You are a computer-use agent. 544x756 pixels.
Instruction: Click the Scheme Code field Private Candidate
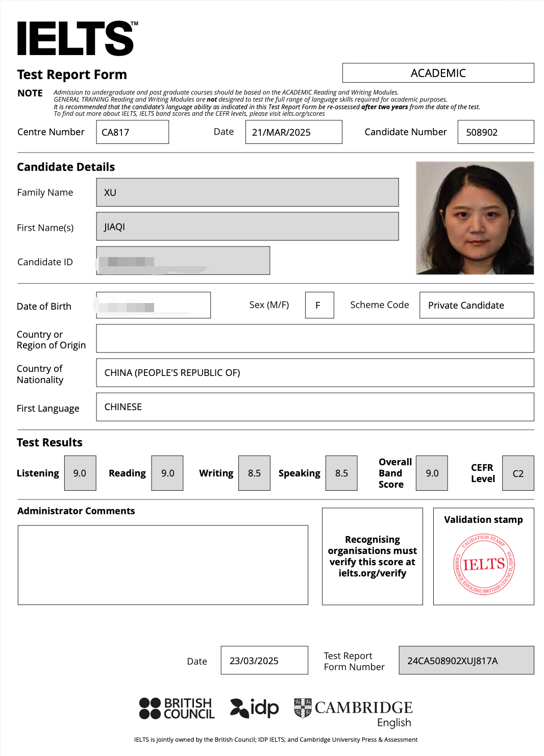477,305
